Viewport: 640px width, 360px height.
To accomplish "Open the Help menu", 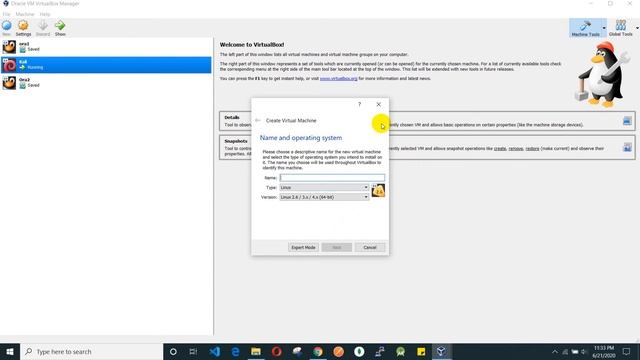I will [x=45, y=14].
